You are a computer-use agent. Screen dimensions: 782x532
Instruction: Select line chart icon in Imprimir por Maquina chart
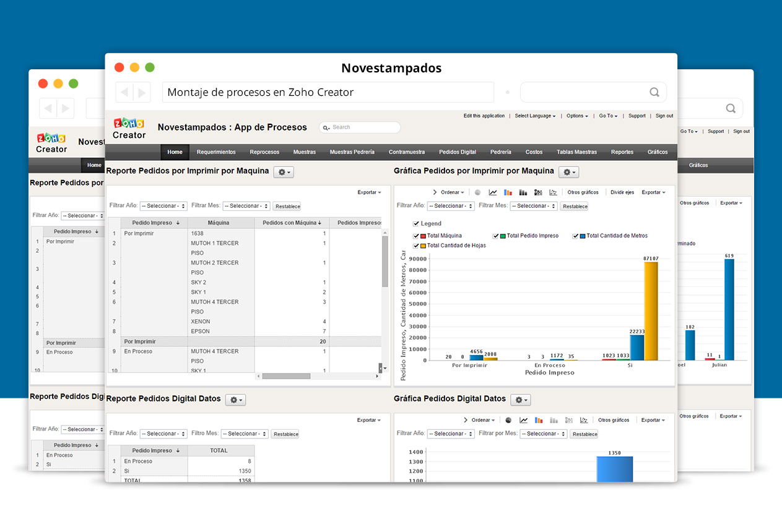493,192
